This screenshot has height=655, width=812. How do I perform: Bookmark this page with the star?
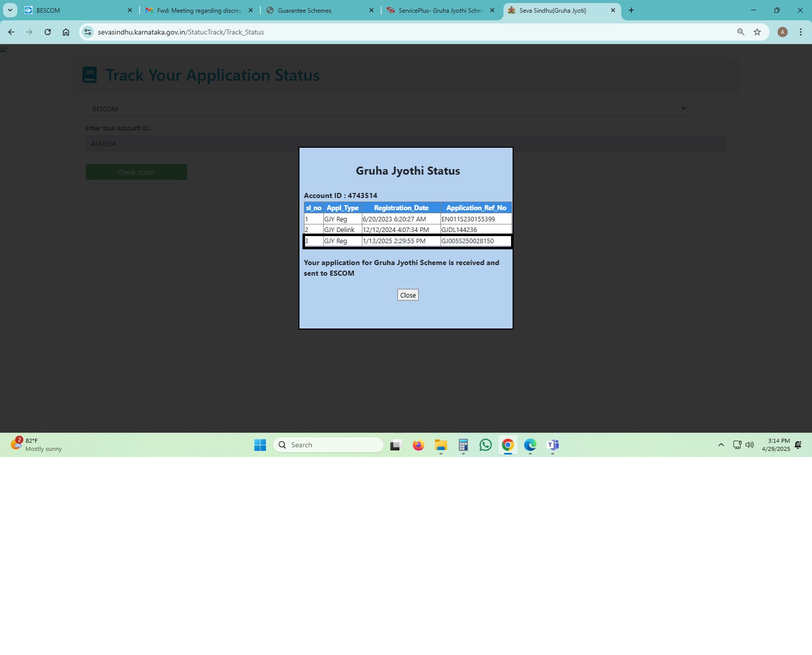point(757,32)
